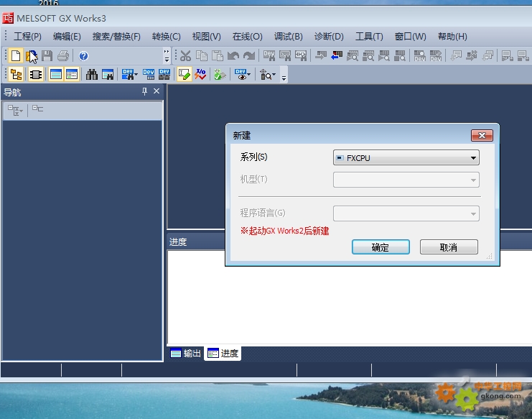Click the Instruction search icon
This screenshot has width=532, height=419.
pos(285,55)
